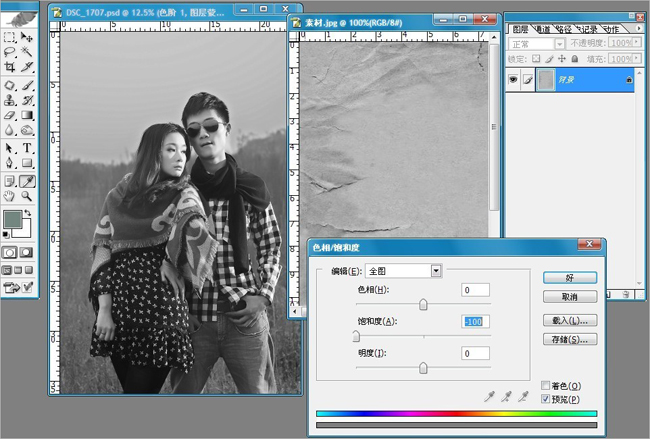Uncheck the 预览 Preview checkbox
The width and height of the screenshot is (650, 439).
click(x=546, y=399)
